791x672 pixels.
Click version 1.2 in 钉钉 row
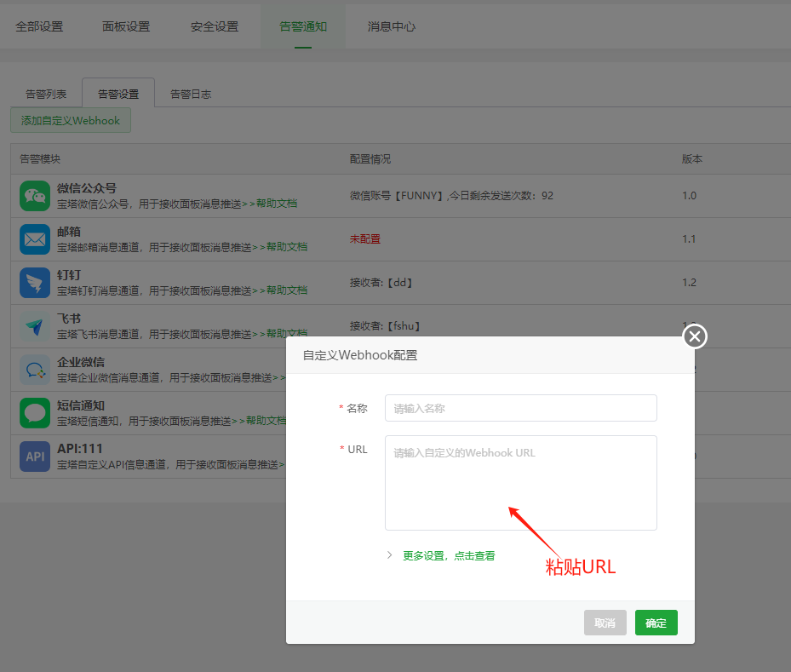tap(689, 283)
